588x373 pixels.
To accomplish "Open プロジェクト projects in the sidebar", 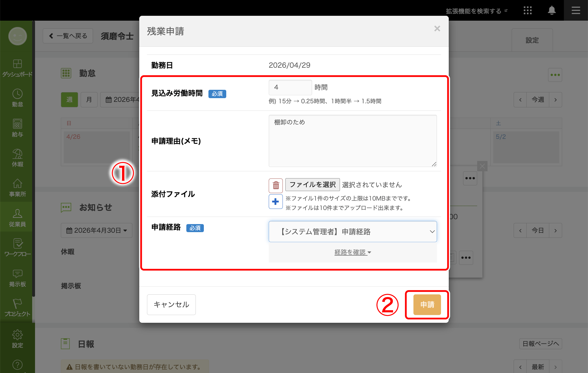I will coord(17,308).
